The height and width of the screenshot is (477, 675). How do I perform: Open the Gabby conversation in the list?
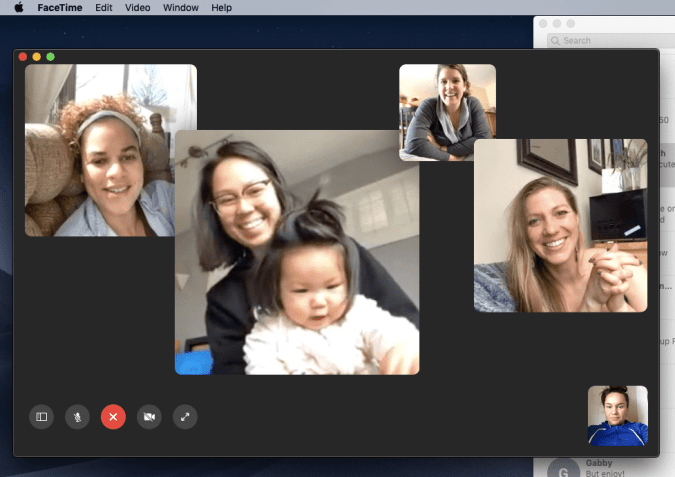coord(600,468)
